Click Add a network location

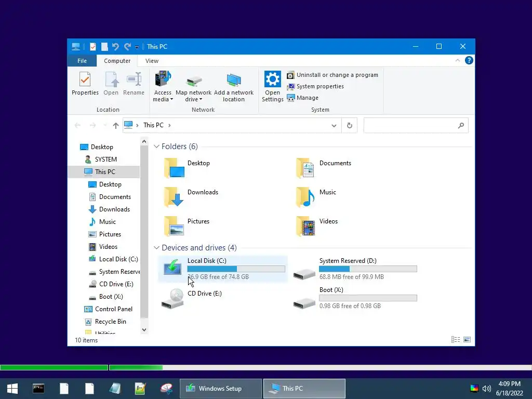point(233,87)
